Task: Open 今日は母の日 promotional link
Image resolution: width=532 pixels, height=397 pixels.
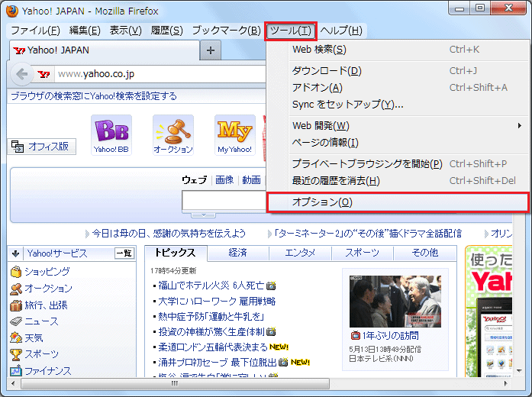Action: [x=169, y=234]
